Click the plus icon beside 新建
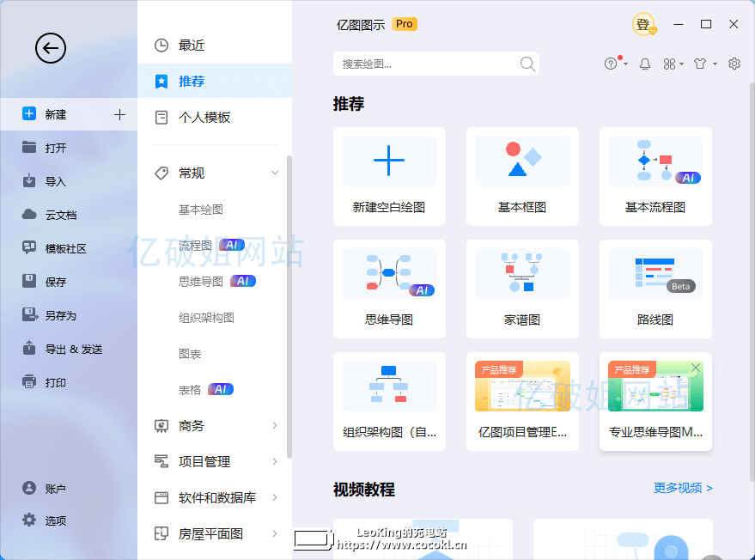755x560 pixels. pos(119,114)
